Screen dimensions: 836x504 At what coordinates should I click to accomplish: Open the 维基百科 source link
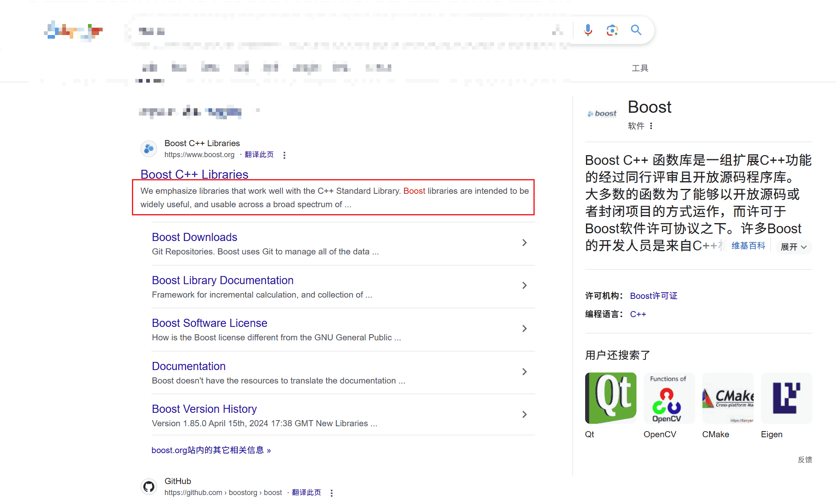point(748,246)
